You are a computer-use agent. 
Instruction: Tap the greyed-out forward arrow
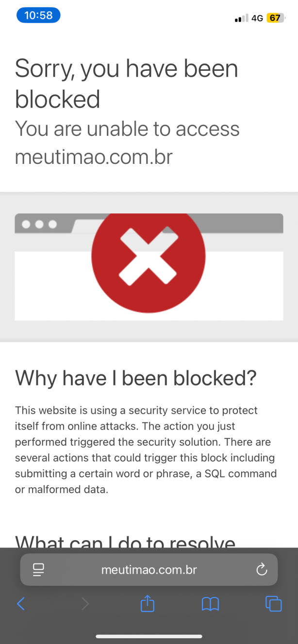point(85,603)
